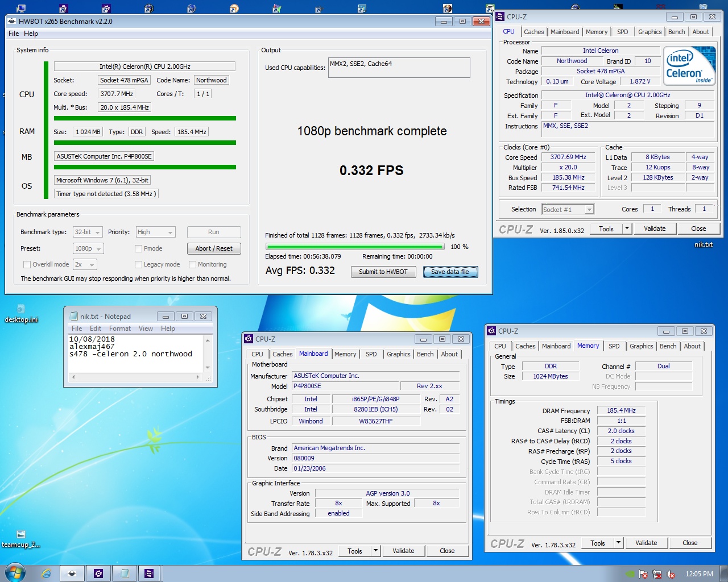Click Tools button in CPU-Z Memory window
728x582 pixels.
pos(598,543)
